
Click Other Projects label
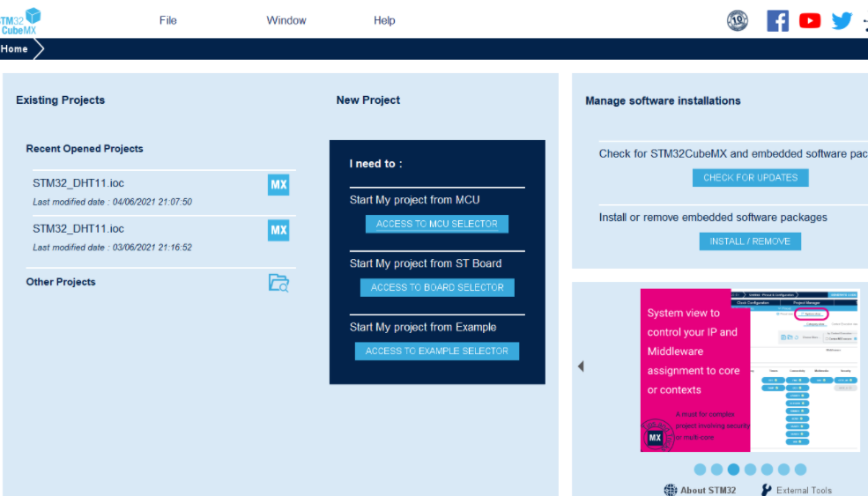click(x=61, y=282)
